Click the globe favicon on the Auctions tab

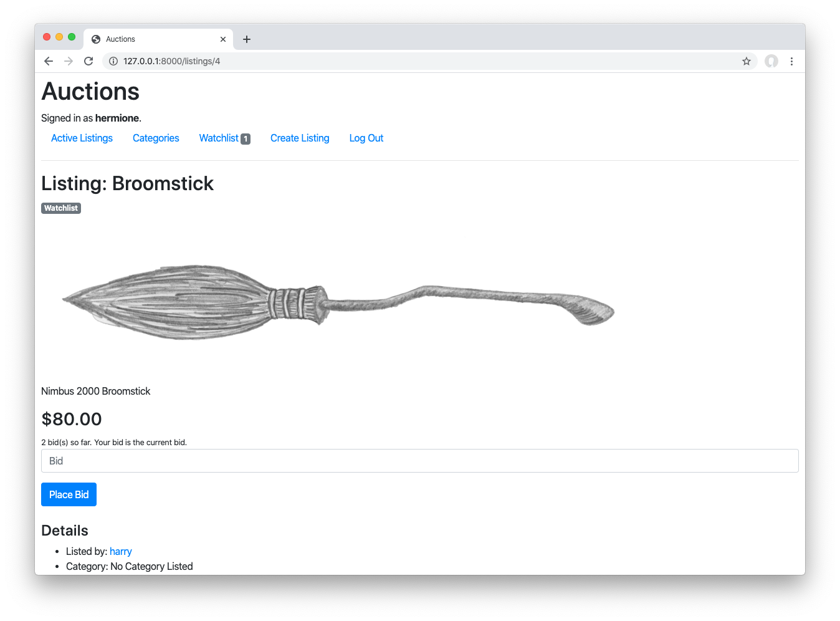pos(95,39)
